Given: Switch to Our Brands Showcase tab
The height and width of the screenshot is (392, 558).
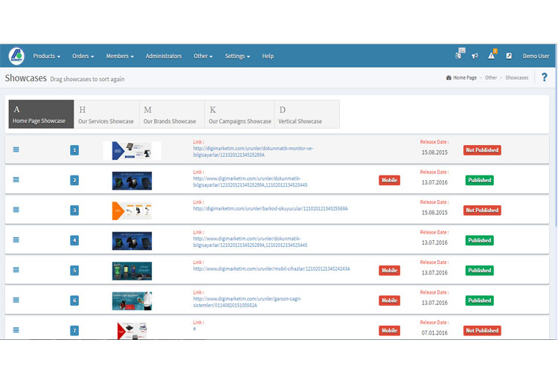Looking at the screenshot, I should pyautogui.click(x=170, y=115).
